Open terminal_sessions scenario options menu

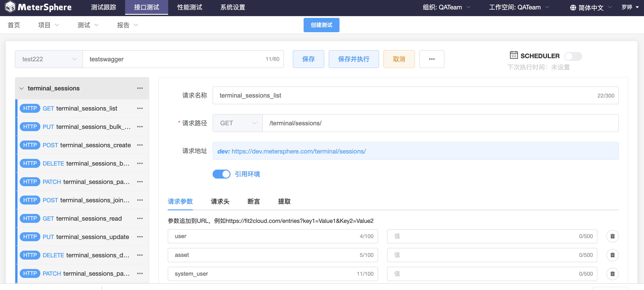140,88
